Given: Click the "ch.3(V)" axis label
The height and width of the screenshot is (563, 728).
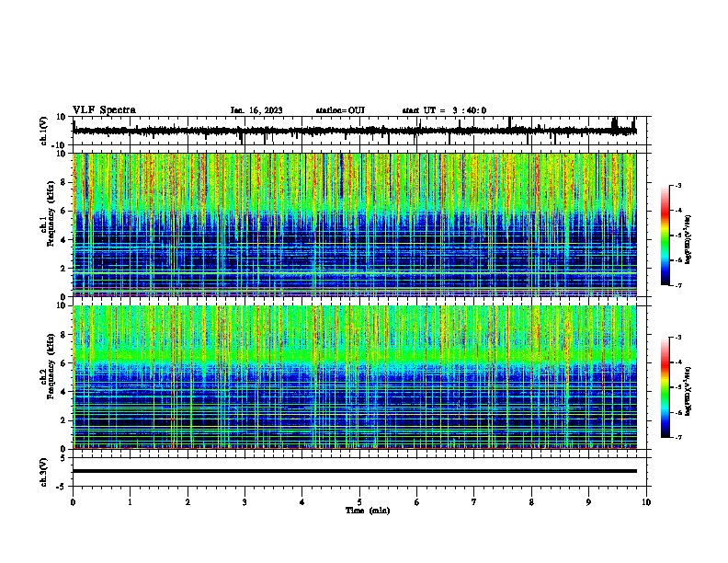Looking at the screenshot, I should coord(44,472).
